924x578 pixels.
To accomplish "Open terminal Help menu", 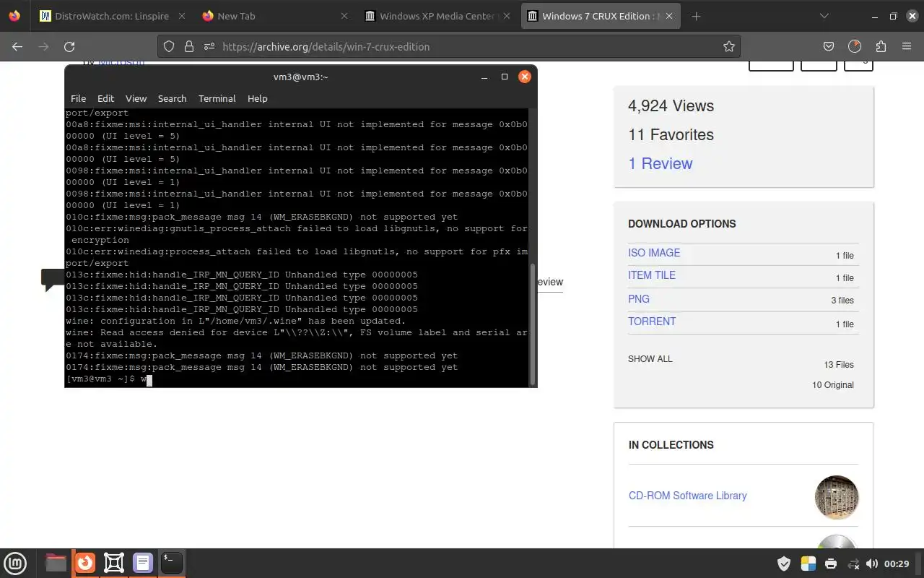I will coord(257,98).
